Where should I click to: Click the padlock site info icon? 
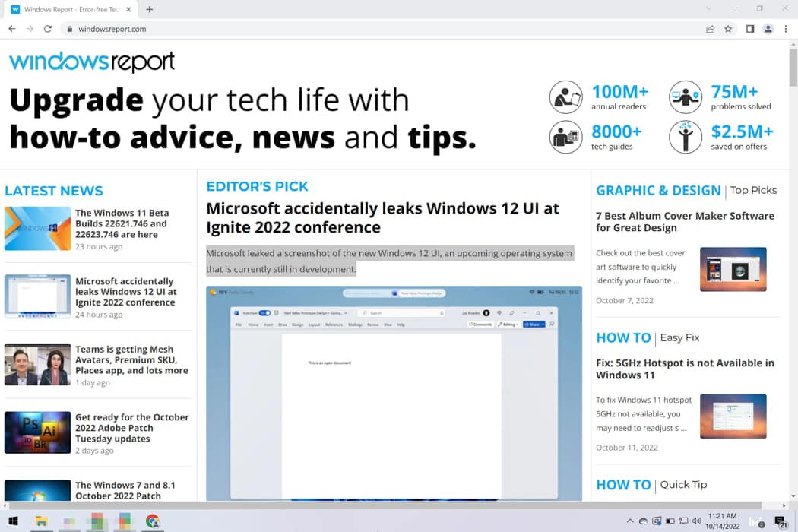(x=70, y=29)
